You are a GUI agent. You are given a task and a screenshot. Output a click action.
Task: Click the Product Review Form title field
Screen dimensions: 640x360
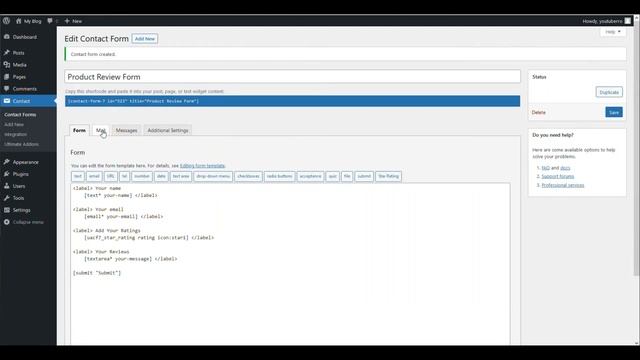(x=292, y=77)
